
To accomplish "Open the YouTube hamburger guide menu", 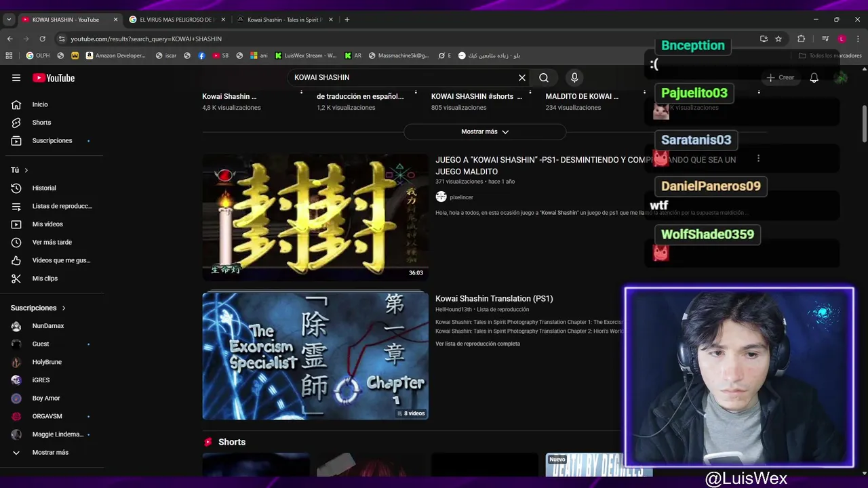I will 16,78.
